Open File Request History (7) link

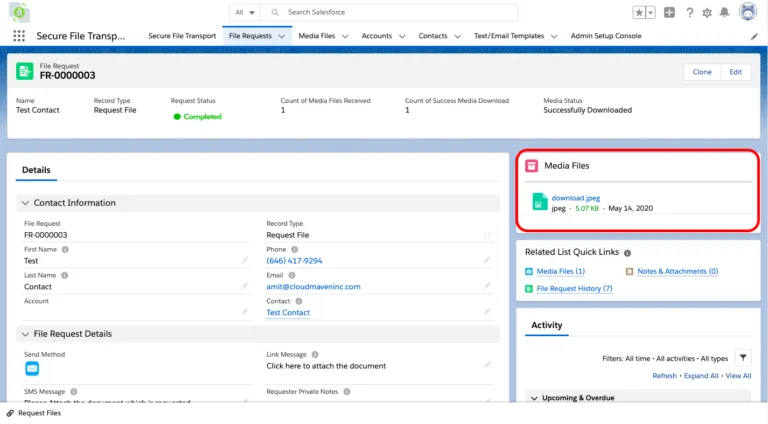point(574,288)
